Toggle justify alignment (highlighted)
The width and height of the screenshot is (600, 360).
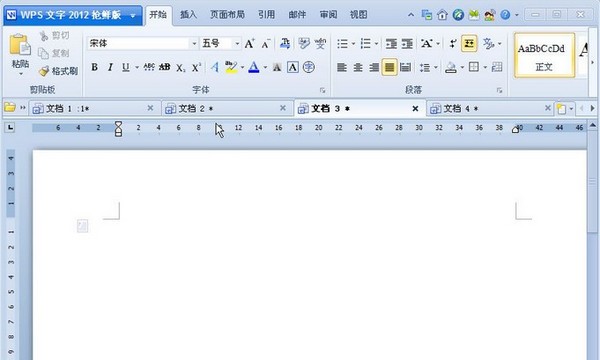point(389,68)
